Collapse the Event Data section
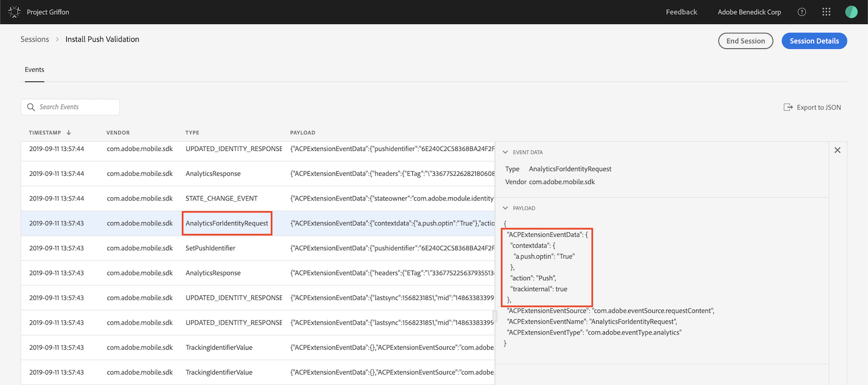Screen dimensions: 868x385 (506, 153)
